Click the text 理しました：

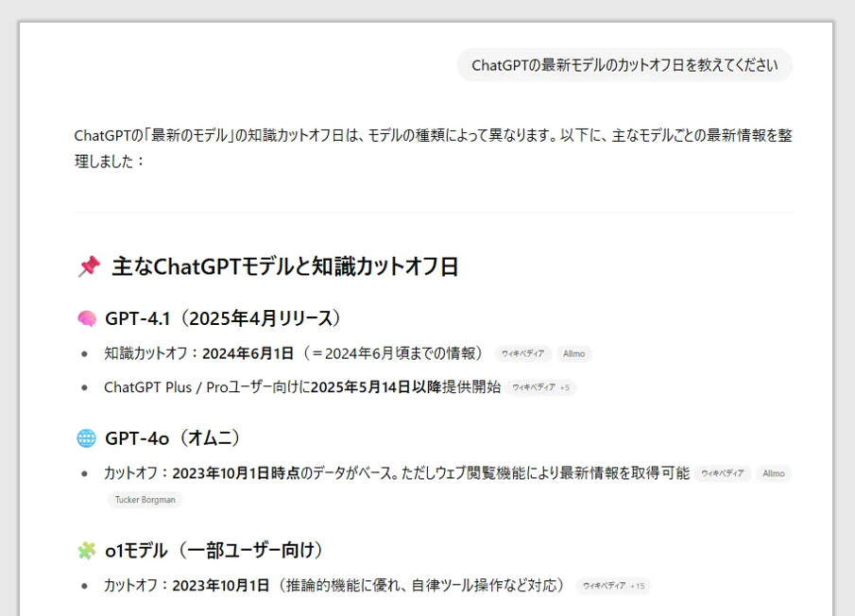tap(110, 162)
